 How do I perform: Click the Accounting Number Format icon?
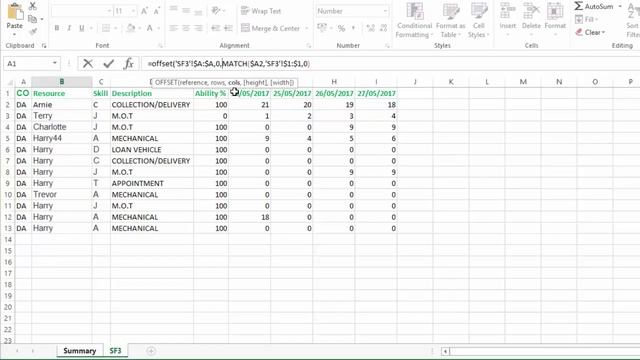(x=322, y=28)
